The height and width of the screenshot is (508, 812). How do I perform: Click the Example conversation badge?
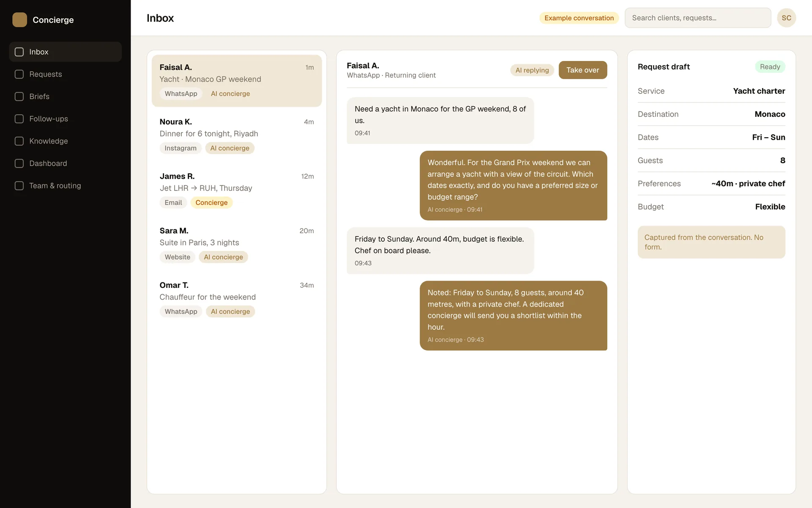click(579, 18)
